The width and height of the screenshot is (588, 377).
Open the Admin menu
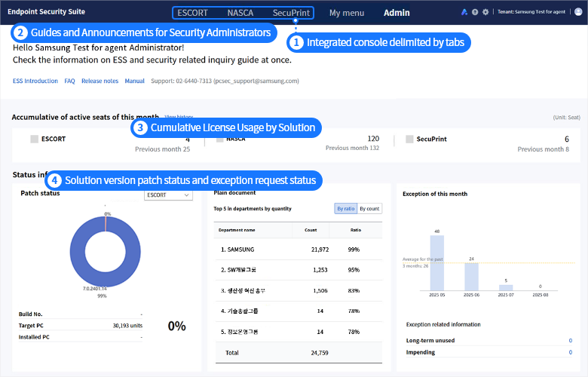click(397, 13)
